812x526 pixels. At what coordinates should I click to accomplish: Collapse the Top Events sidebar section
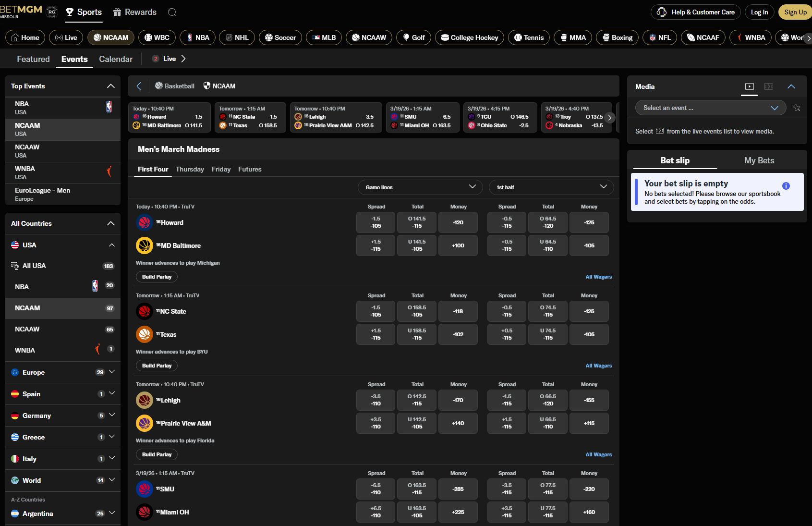click(111, 86)
